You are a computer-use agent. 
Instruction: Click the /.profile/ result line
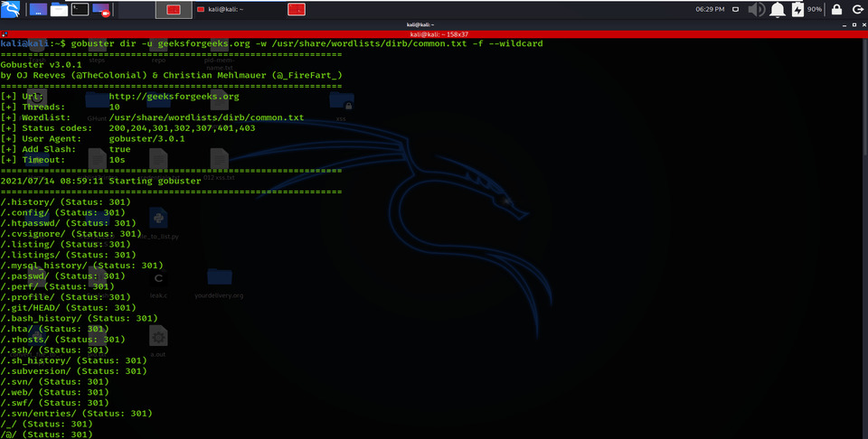(65, 297)
